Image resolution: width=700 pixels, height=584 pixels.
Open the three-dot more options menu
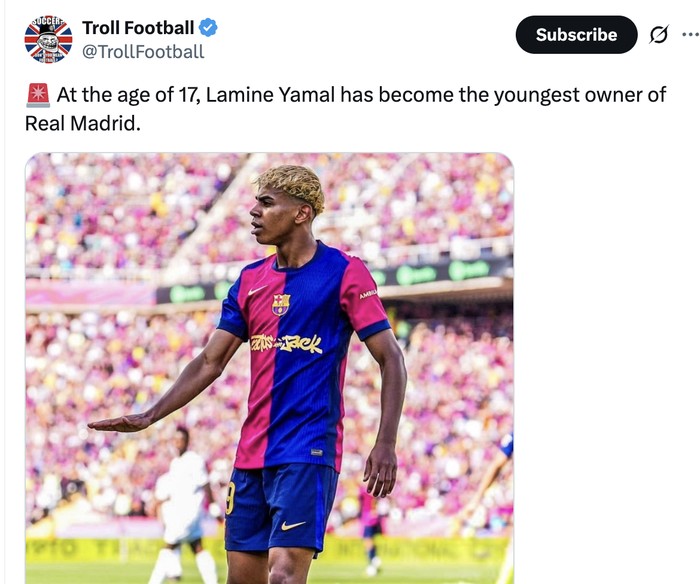click(690, 35)
